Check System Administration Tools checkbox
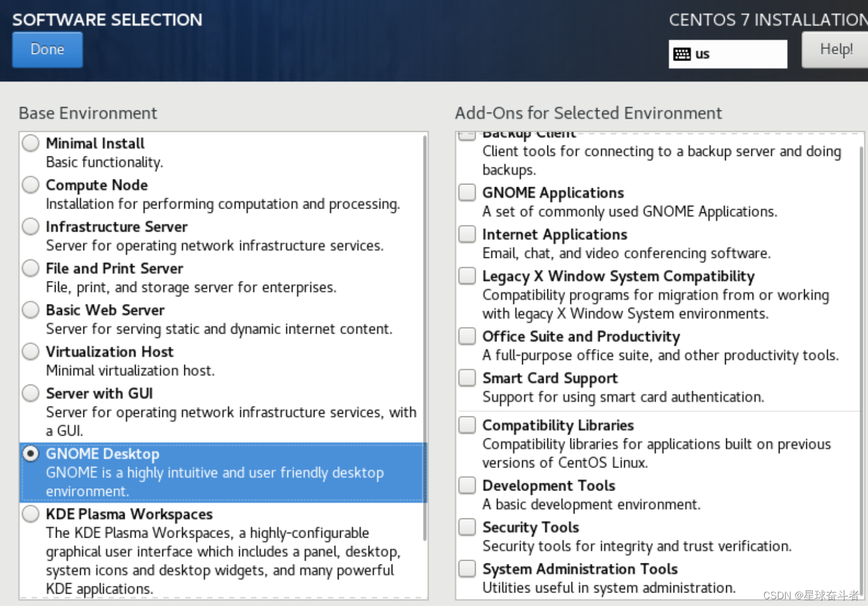868x606 pixels. (x=467, y=569)
